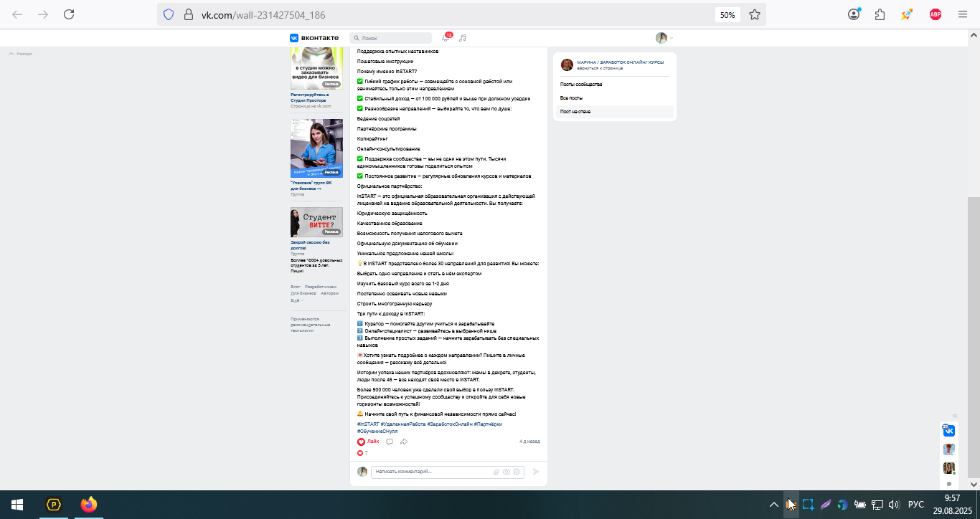Click the #ОбучениеСНуля hashtag
The width and height of the screenshot is (980, 519).
377,432
